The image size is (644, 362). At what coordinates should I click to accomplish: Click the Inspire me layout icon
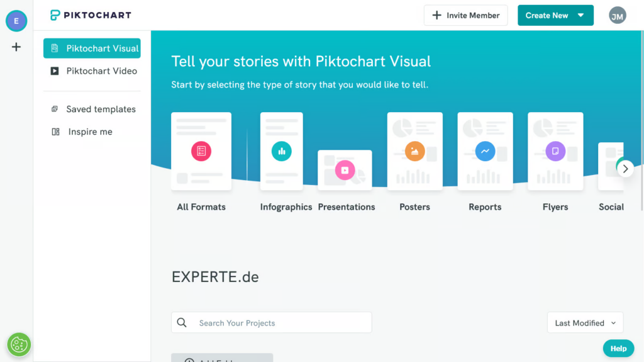coord(55,132)
